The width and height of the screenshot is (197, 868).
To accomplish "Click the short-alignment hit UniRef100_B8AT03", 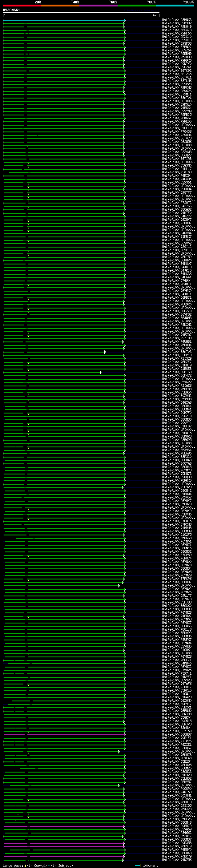I will point(177,352).
